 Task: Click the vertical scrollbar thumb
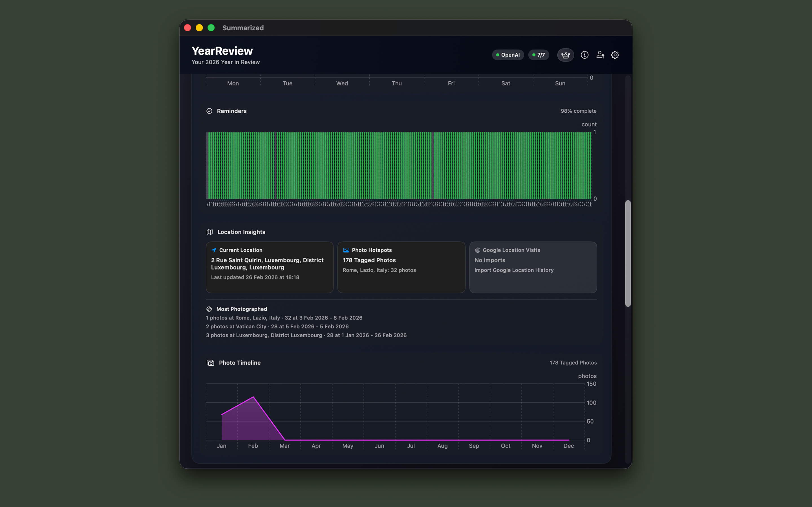pos(628,253)
